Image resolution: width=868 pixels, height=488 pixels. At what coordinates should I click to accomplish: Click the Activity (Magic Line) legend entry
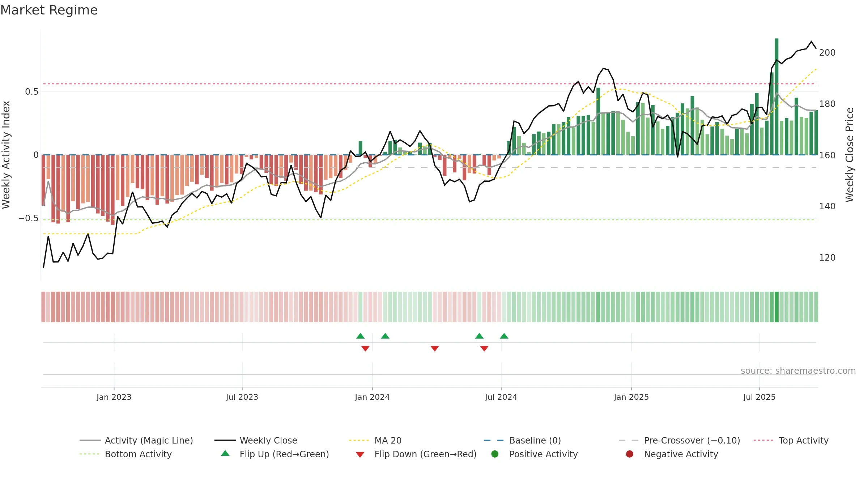(x=136, y=440)
